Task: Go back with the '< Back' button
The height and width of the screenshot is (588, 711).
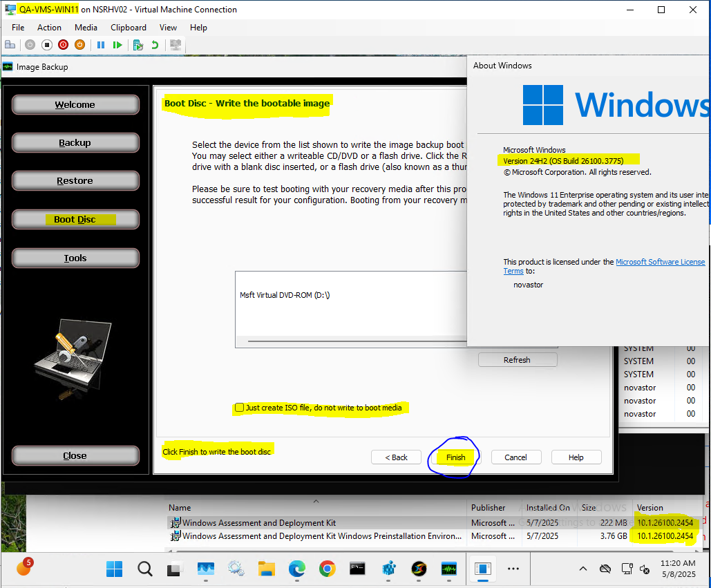Action: click(397, 457)
